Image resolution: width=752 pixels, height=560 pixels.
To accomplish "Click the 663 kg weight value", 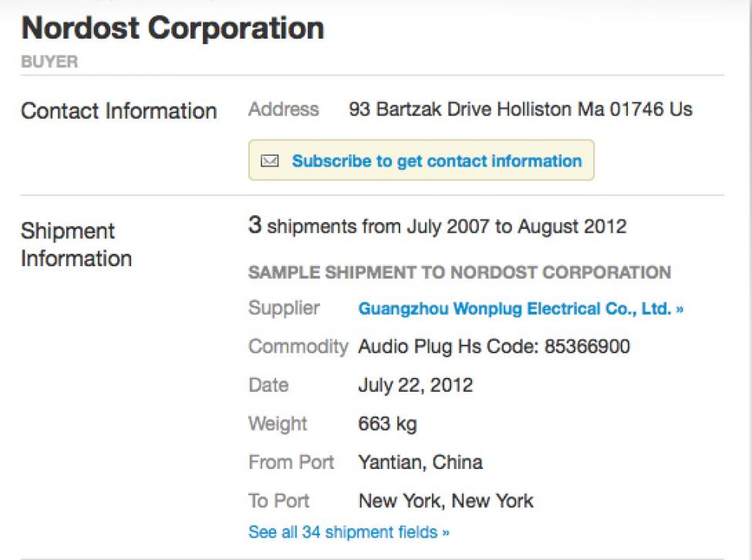I will coord(387,423).
